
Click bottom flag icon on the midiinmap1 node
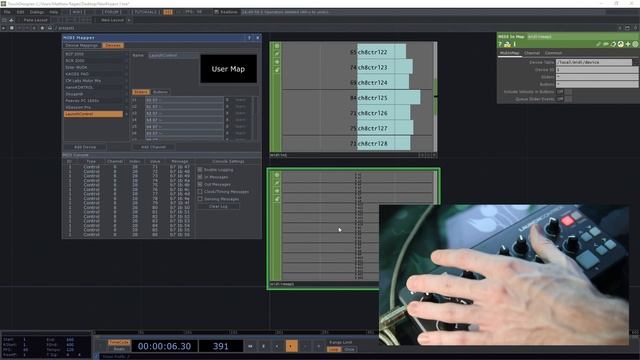tap(277, 199)
